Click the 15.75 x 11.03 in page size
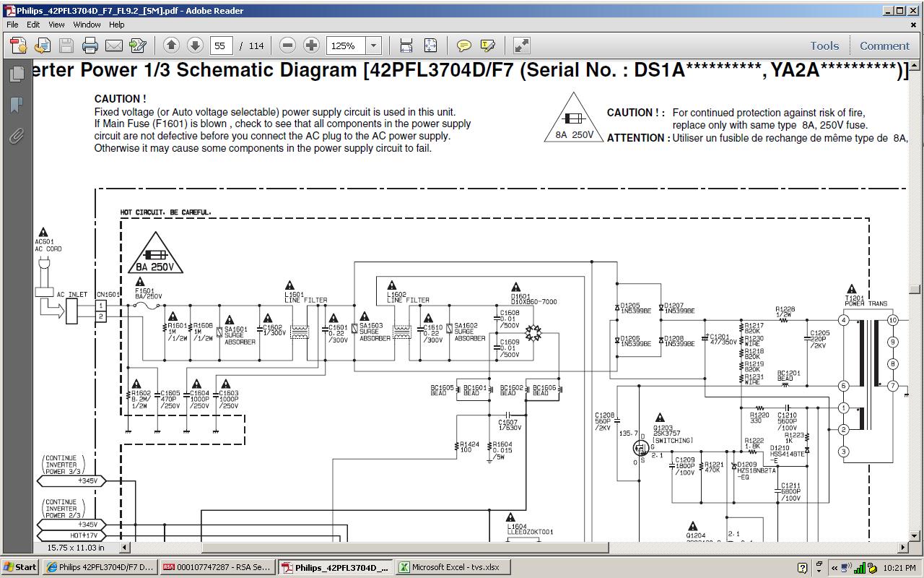Viewport: 924px width, 578px height. click(x=75, y=548)
